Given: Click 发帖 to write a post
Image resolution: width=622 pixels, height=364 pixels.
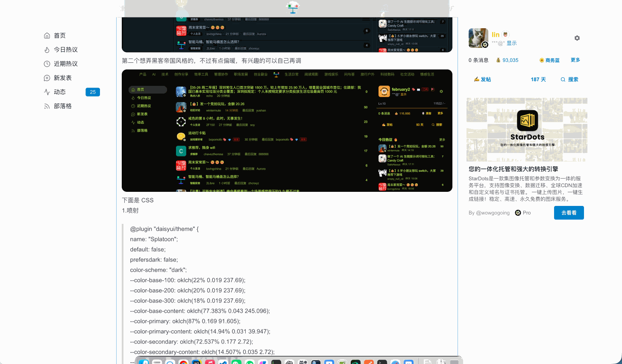Looking at the screenshot, I should pos(483,79).
